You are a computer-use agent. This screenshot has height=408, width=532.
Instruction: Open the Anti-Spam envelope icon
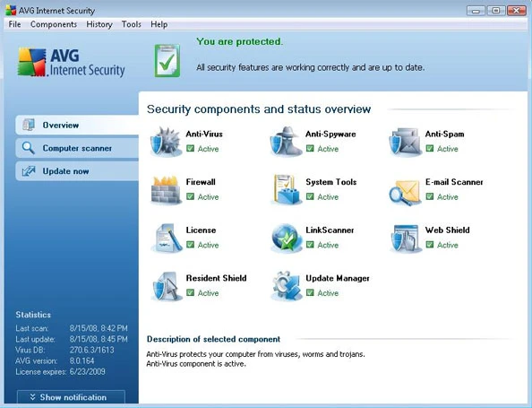point(405,143)
